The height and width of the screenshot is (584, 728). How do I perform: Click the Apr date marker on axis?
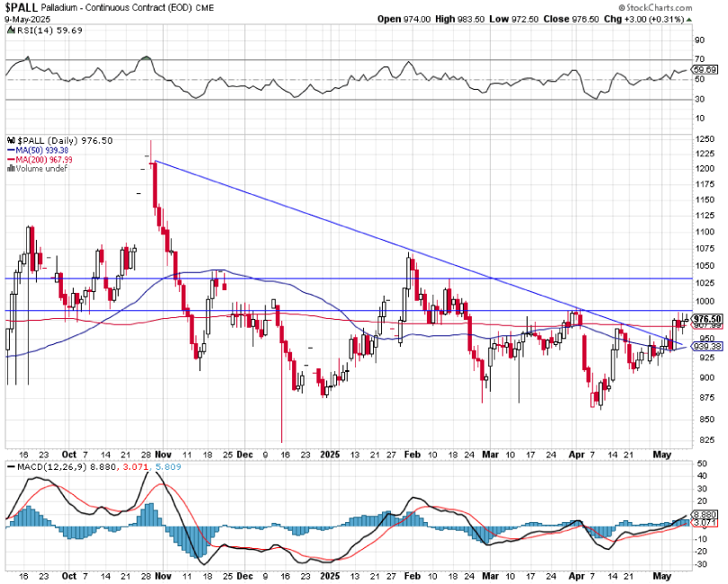tap(573, 455)
